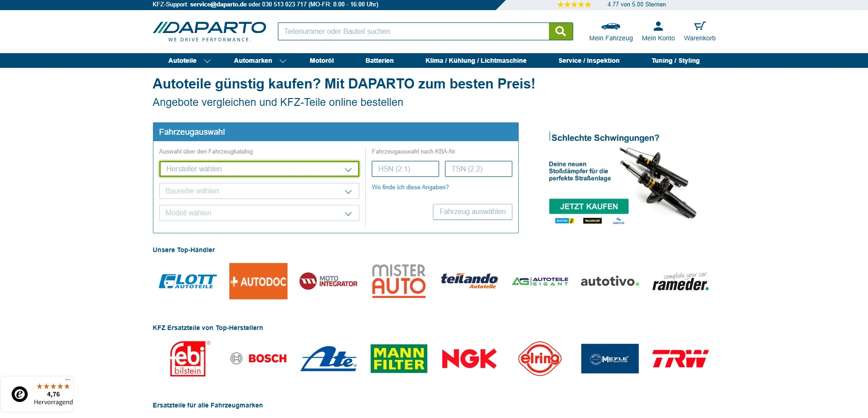Screen dimensions: 868x418
Task: Open the Trusted Shops rating badge
Action: click(x=37, y=394)
